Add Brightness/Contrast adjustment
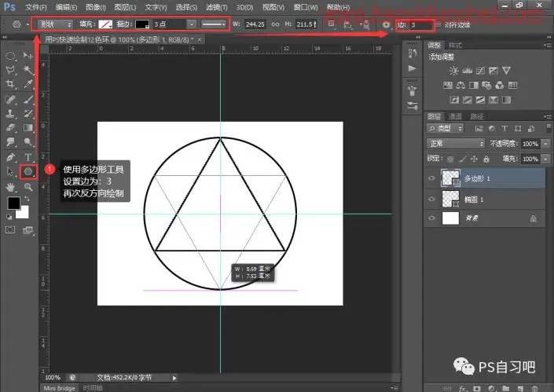 (454, 71)
